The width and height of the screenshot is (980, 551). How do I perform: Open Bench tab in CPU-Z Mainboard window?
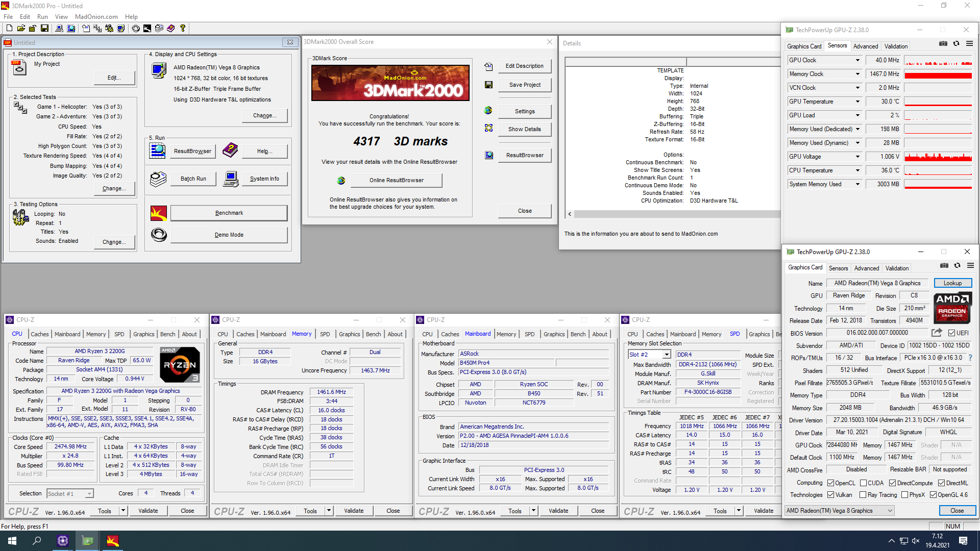pyautogui.click(x=578, y=334)
